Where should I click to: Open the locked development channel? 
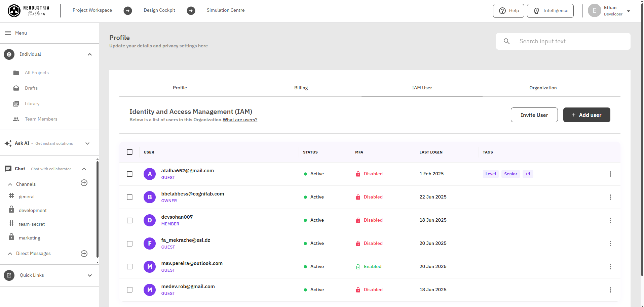(x=33, y=210)
